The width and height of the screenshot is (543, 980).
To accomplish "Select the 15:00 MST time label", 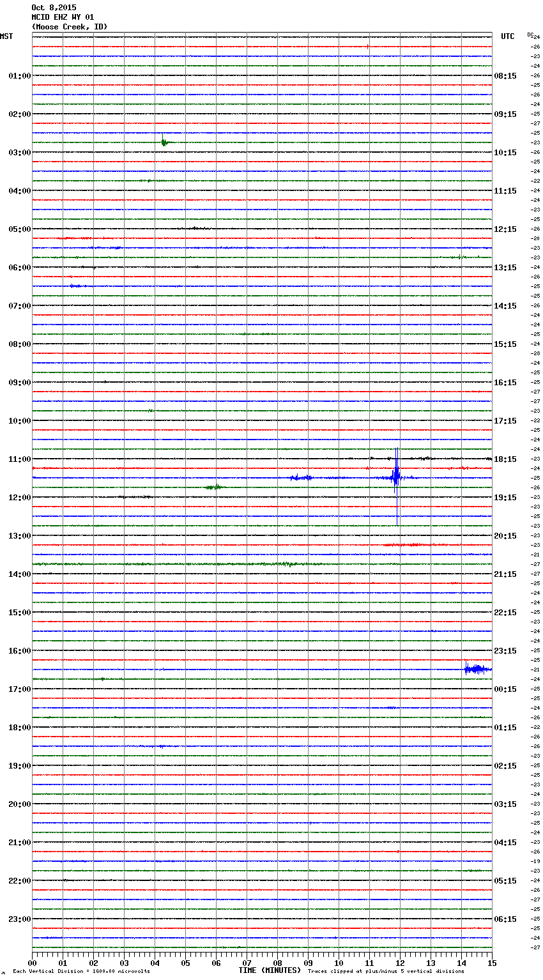I will [x=19, y=613].
